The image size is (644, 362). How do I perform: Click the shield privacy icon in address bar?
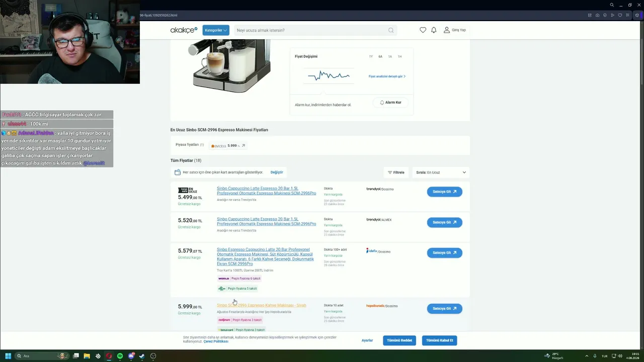[x=604, y=15]
